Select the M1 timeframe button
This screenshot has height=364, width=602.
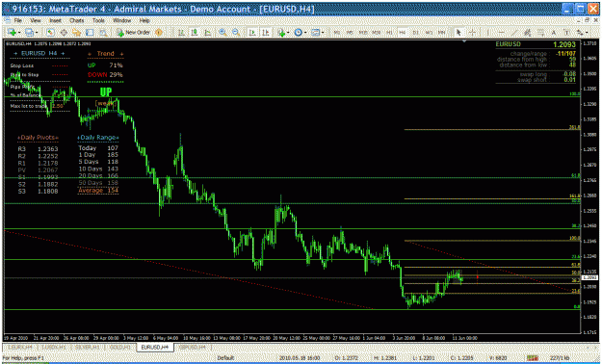click(337, 33)
